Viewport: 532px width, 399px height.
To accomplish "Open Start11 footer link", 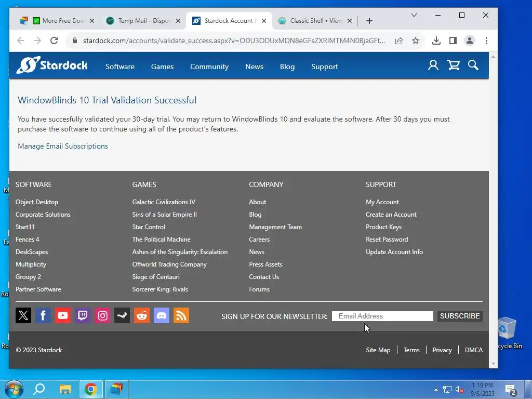I will 25,227.
